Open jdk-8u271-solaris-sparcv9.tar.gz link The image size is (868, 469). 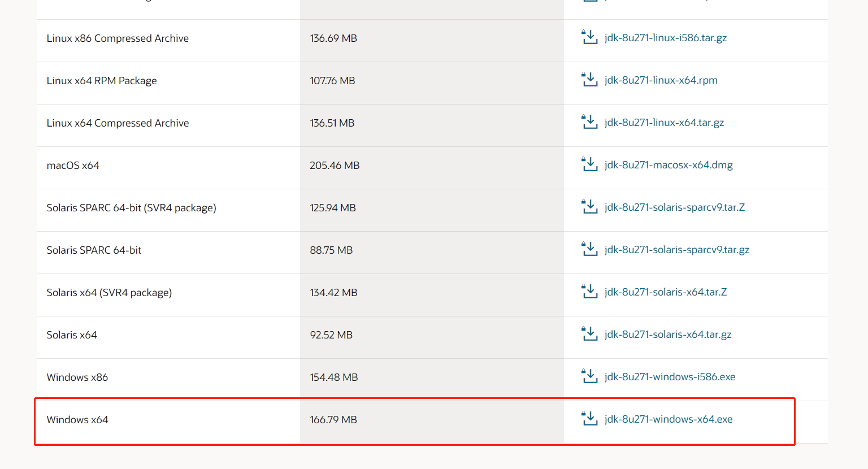[677, 250]
